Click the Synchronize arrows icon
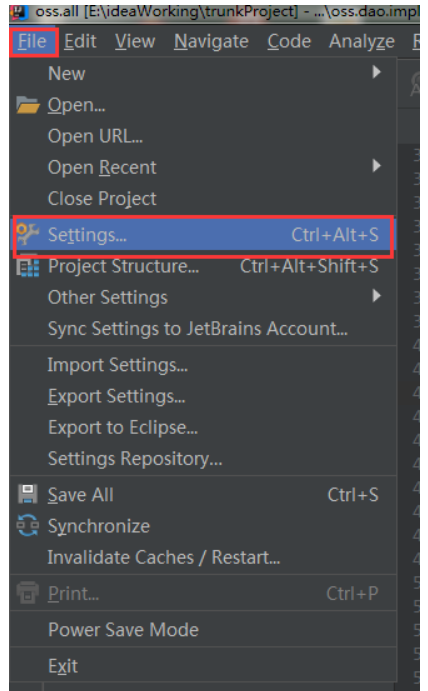 pyautogui.click(x=27, y=526)
